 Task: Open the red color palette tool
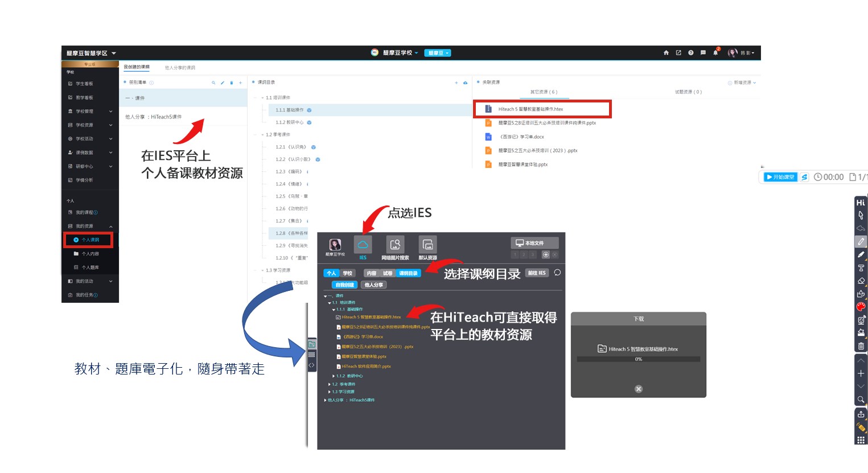click(861, 307)
